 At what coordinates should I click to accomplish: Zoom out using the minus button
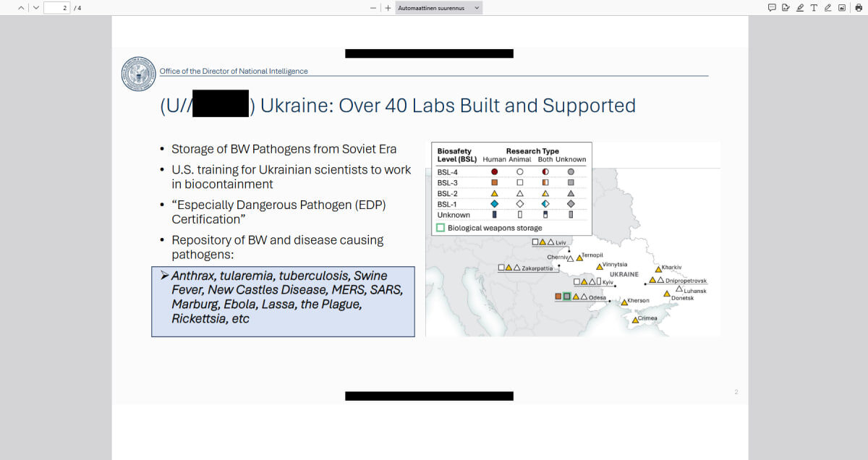coord(373,7)
